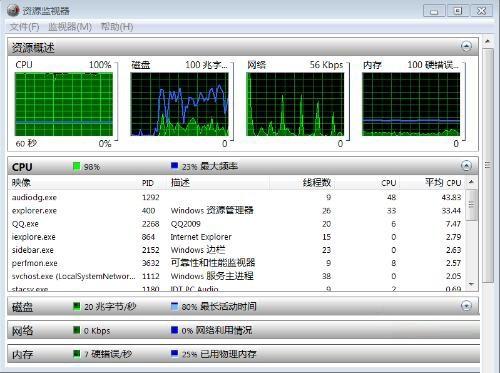
Task: Click the CPU process list scroll-down arrow
Action: 471,284
